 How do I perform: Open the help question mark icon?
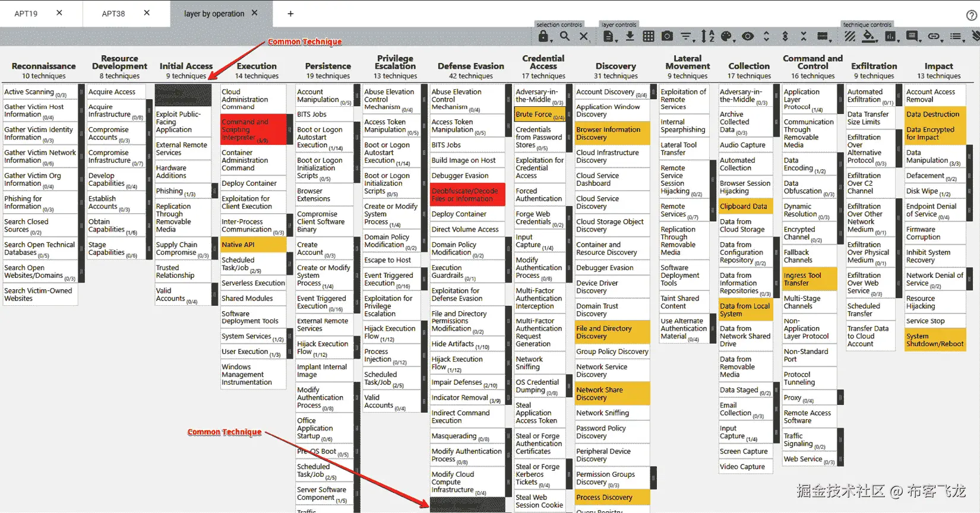point(972,15)
